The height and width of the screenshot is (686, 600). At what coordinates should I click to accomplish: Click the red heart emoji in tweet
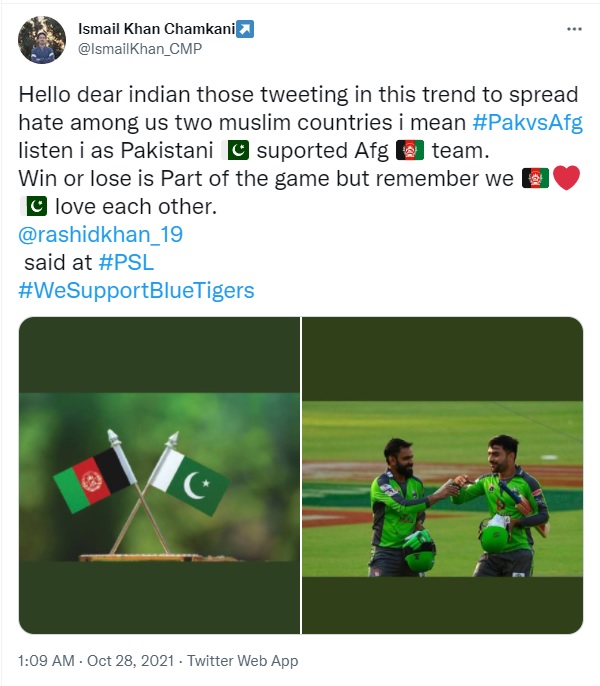[x=566, y=178]
